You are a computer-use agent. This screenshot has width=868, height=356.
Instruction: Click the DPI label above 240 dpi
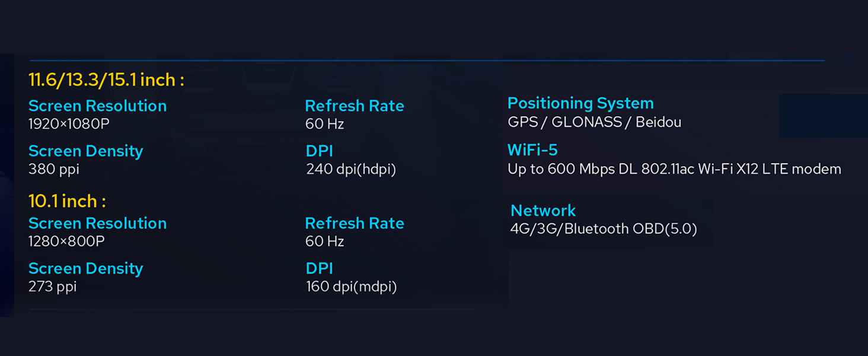click(x=320, y=151)
